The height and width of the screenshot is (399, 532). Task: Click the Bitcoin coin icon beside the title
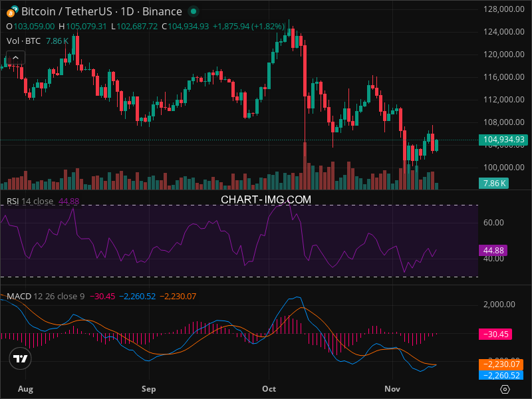coord(12,11)
